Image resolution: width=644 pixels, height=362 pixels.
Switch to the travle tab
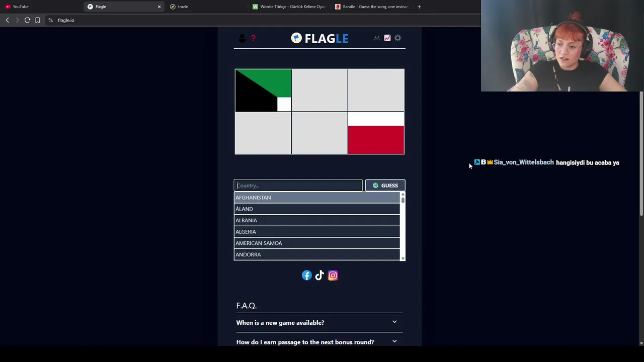[x=206, y=7]
